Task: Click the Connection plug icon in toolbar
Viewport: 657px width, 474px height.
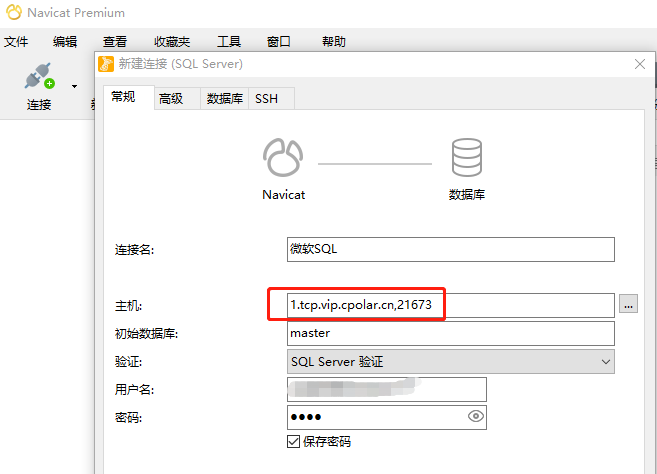Action: [39, 76]
